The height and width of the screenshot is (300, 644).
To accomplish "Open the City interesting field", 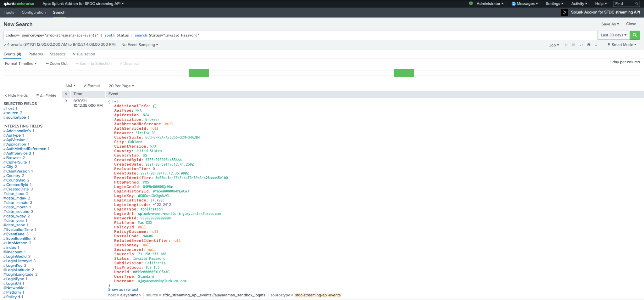I will (x=10, y=167).
